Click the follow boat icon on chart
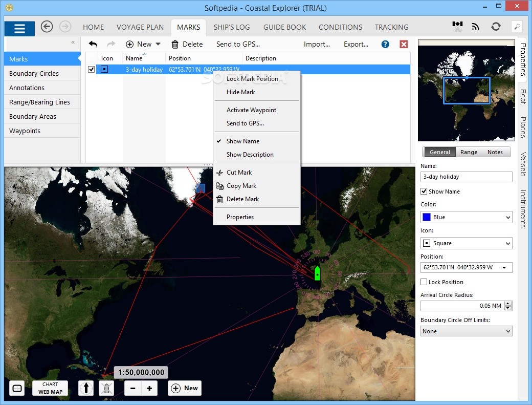 click(106, 388)
